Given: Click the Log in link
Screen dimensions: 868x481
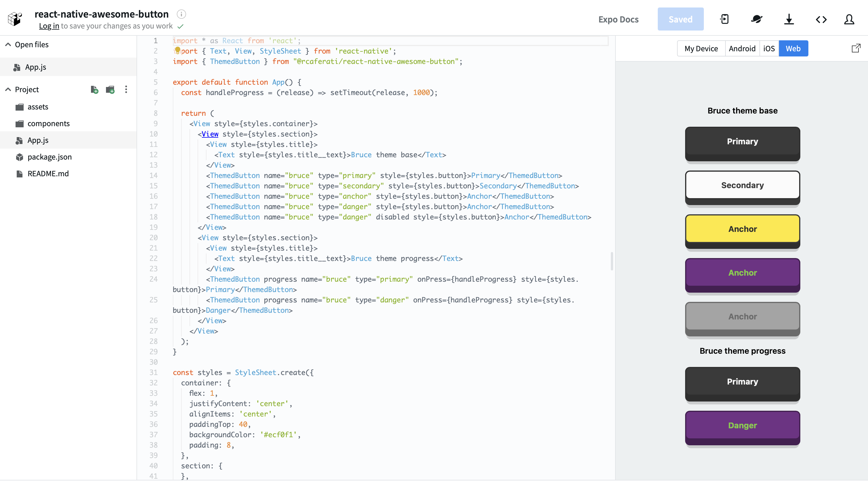Looking at the screenshot, I should (x=49, y=26).
